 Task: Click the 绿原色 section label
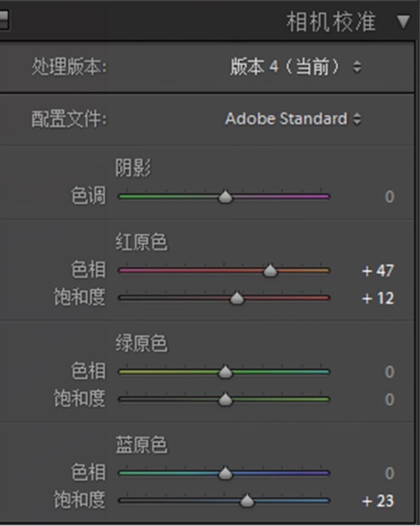coord(141,343)
